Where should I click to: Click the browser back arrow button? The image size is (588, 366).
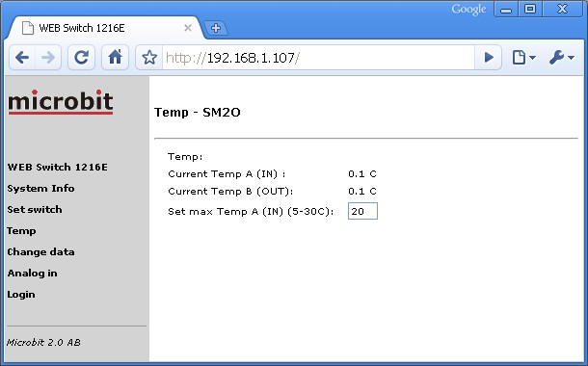point(22,58)
